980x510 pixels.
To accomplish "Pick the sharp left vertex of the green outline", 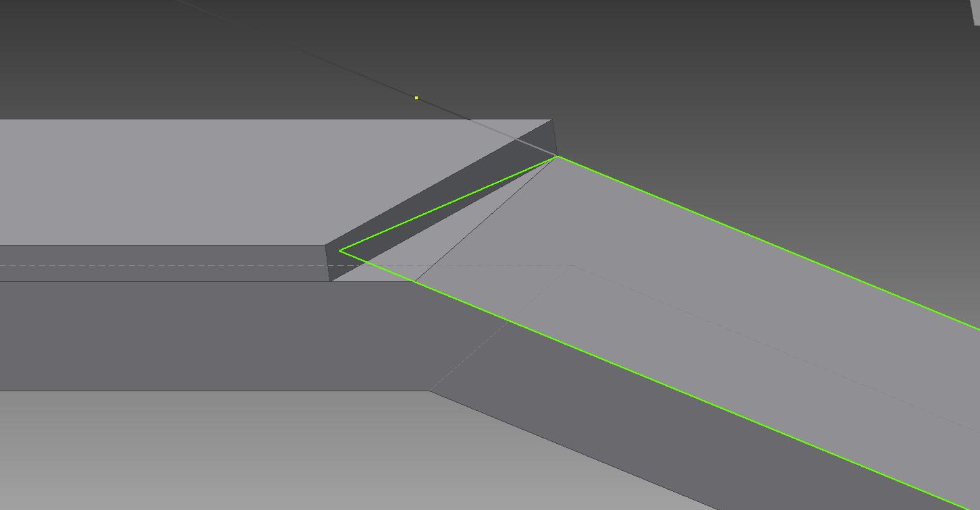I will (340, 250).
